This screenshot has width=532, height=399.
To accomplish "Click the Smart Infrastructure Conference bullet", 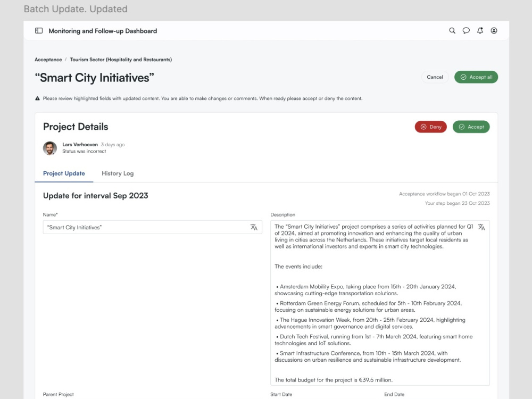I will 368,356.
